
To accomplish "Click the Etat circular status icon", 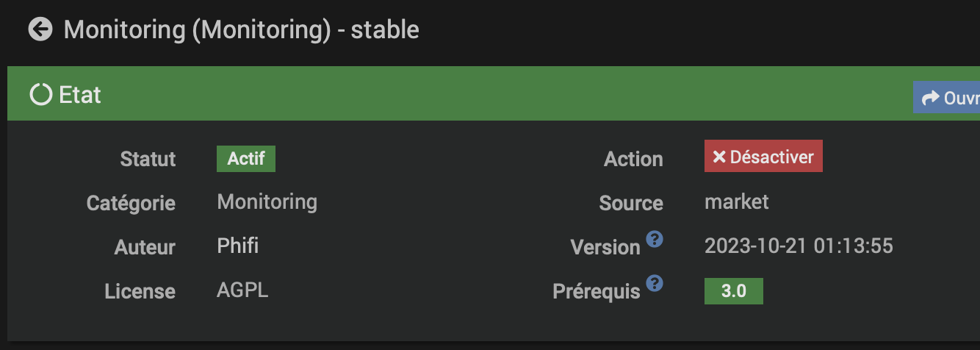I will click(41, 95).
